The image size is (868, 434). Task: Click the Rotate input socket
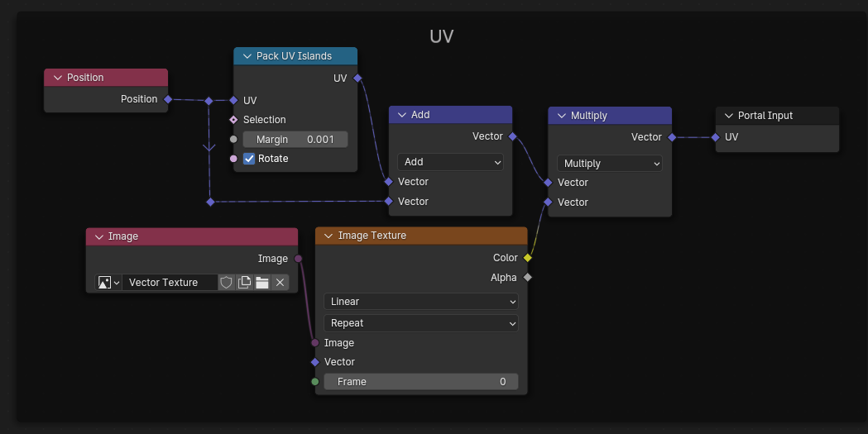(233, 159)
